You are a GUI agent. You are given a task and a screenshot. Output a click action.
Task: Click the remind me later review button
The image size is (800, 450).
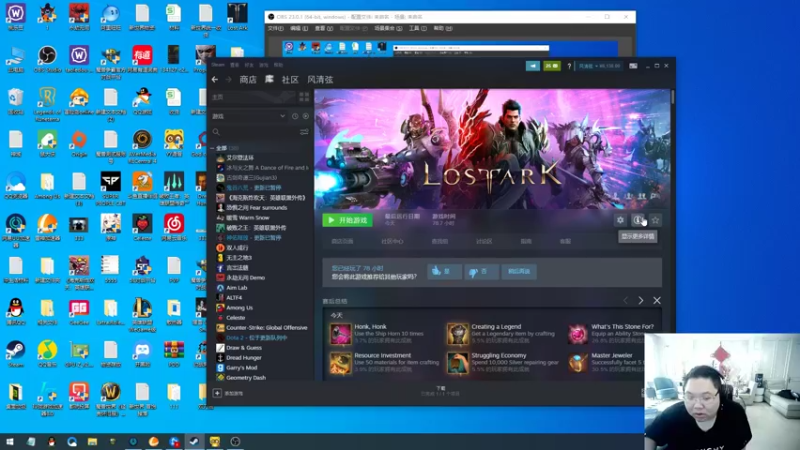[519, 271]
